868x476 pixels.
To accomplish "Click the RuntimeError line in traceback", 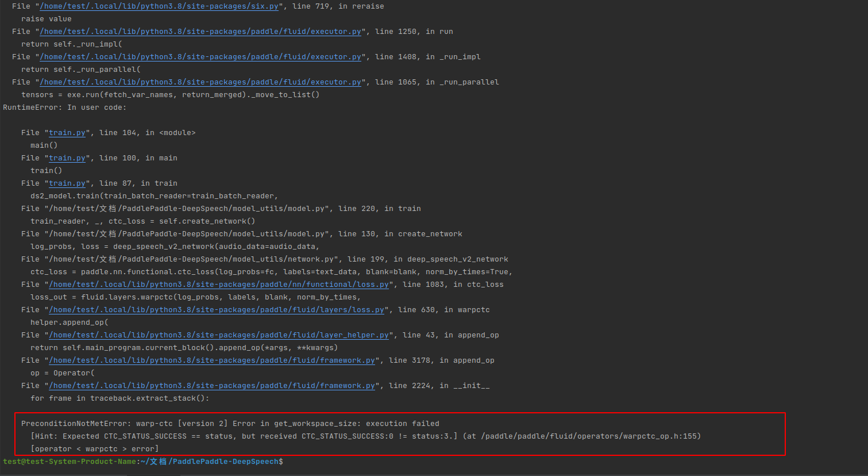I will pyautogui.click(x=63, y=107).
